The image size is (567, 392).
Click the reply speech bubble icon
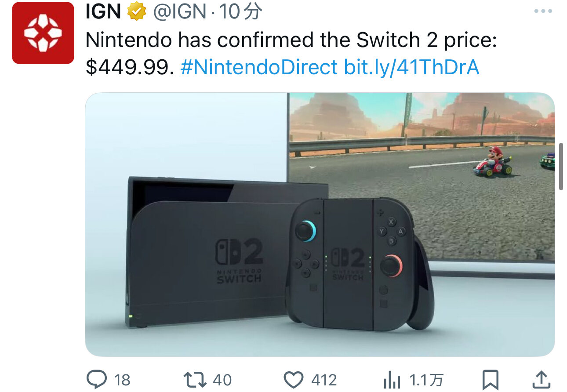click(96, 379)
